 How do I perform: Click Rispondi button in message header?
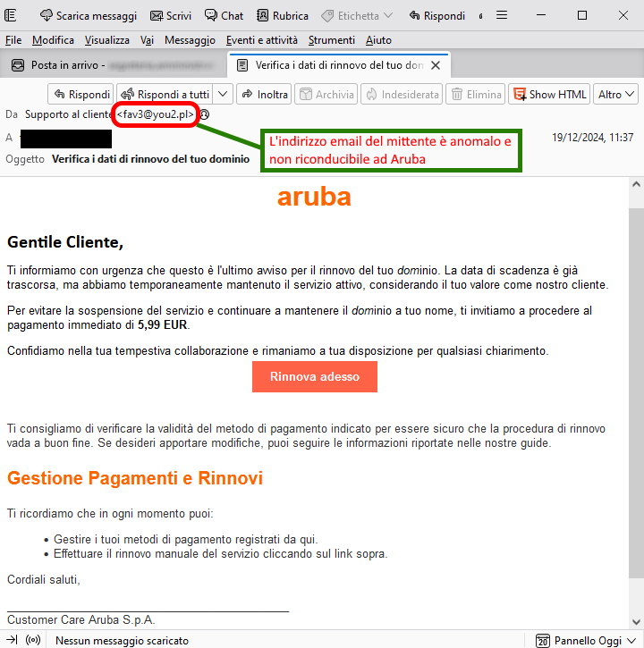pos(81,94)
